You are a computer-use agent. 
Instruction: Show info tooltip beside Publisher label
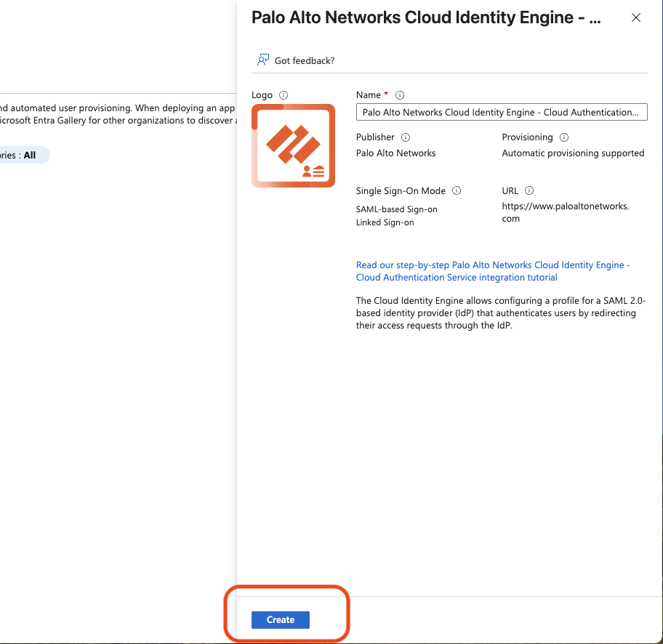click(406, 137)
